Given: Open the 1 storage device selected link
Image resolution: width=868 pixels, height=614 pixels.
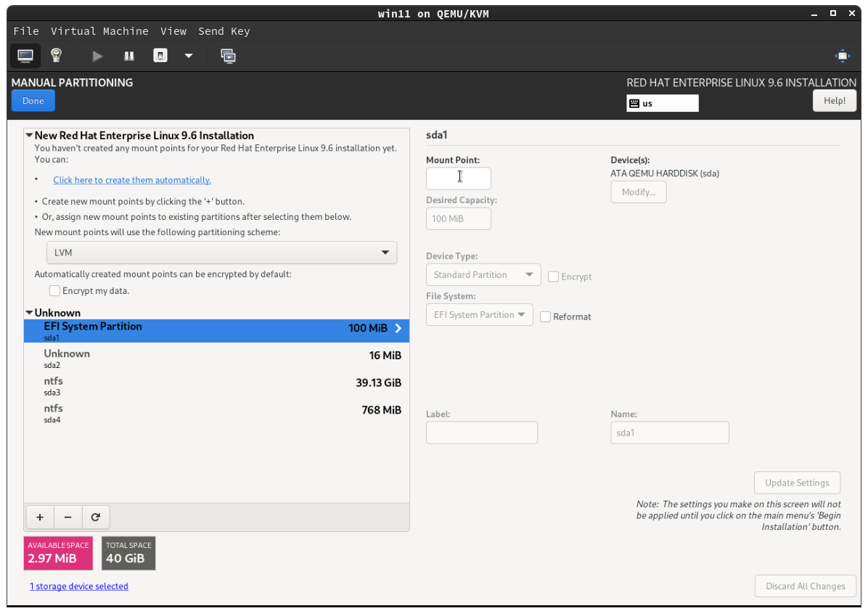Looking at the screenshot, I should 78,586.
